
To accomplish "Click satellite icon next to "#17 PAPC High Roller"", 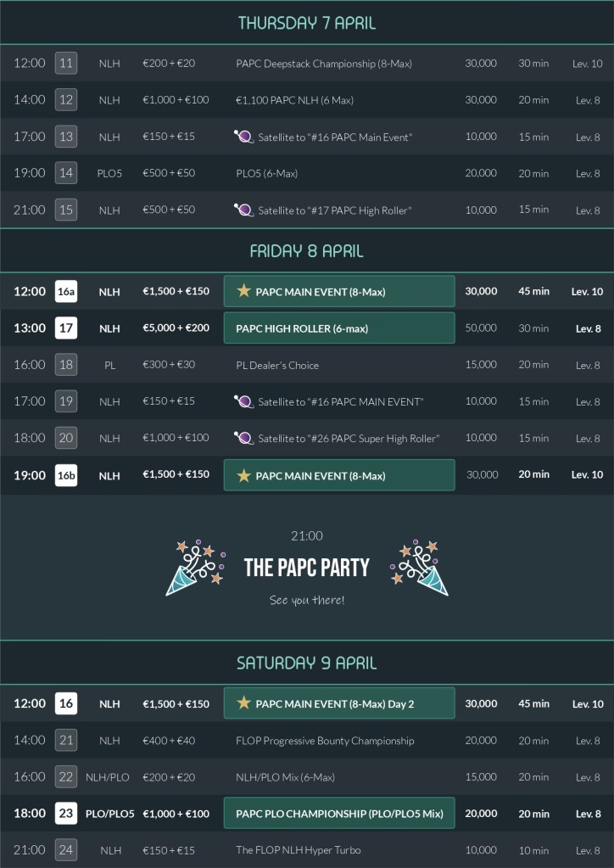I will click(x=244, y=210).
